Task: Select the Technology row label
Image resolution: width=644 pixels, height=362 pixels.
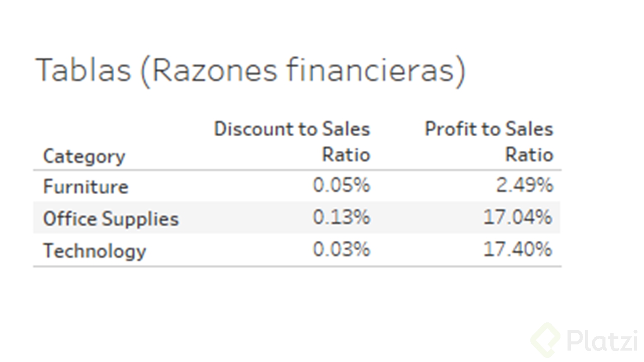Action: click(x=95, y=250)
